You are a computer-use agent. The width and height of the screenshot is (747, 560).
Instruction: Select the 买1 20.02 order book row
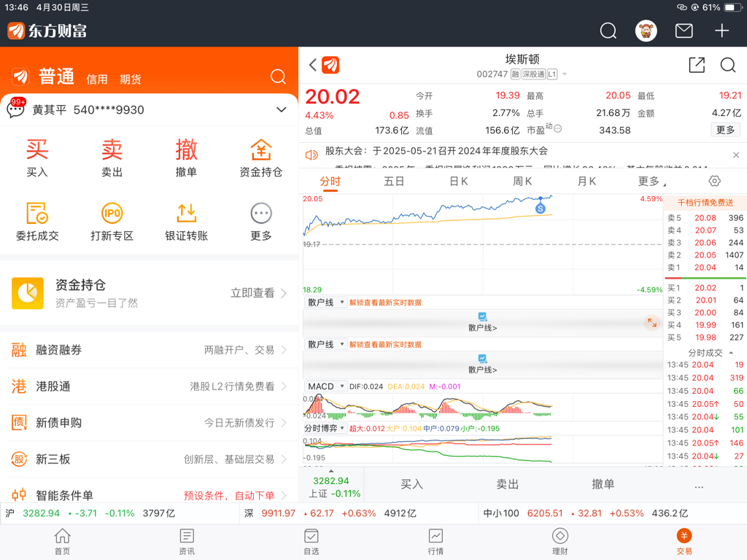pos(705,287)
